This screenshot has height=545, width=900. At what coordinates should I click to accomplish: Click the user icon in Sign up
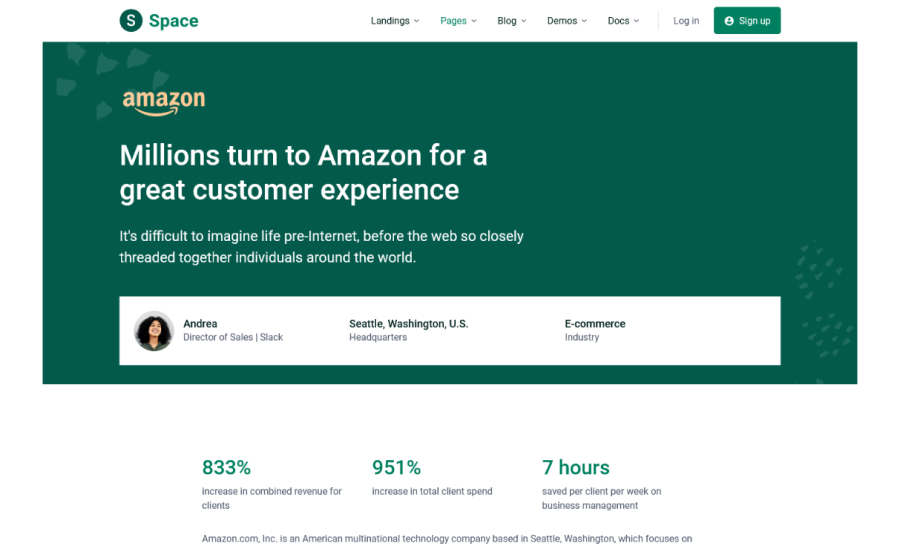tap(729, 21)
